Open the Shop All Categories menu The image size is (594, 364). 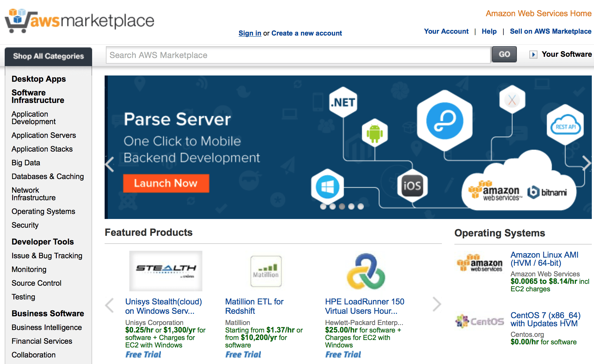(x=48, y=56)
